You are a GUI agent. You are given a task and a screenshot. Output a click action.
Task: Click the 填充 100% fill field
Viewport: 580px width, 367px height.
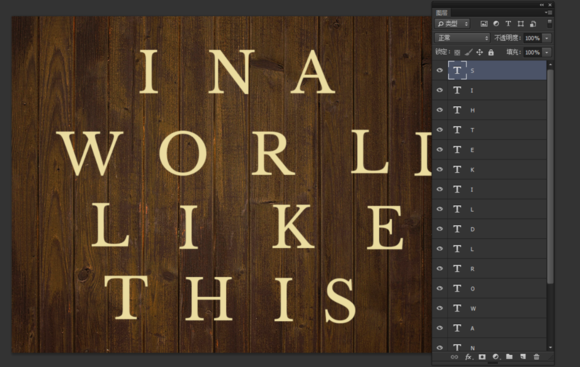click(533, 52)
